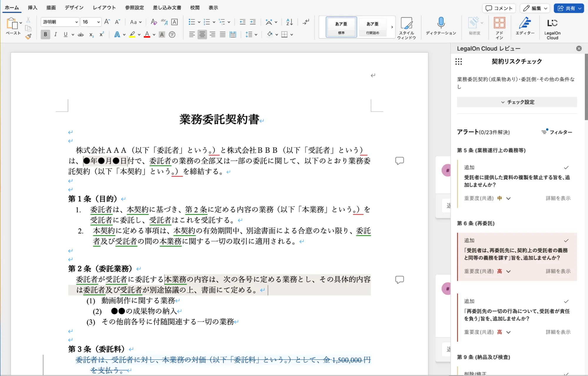The height and width of the screenshot is (376, 588).
Task: Click the enclosed character border icon
Action: 174,22
